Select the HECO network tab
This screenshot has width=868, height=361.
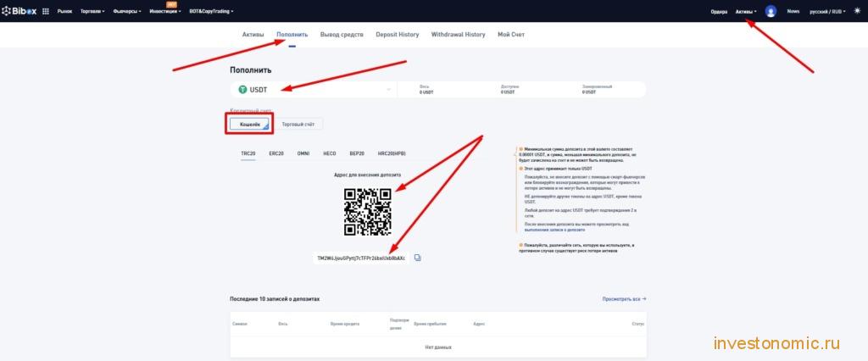click(x=330, y=153)
